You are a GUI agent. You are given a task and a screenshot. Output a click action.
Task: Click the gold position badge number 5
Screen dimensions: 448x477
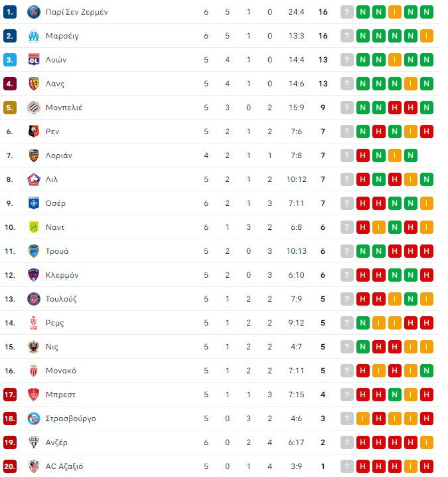(x=9, y=108)
